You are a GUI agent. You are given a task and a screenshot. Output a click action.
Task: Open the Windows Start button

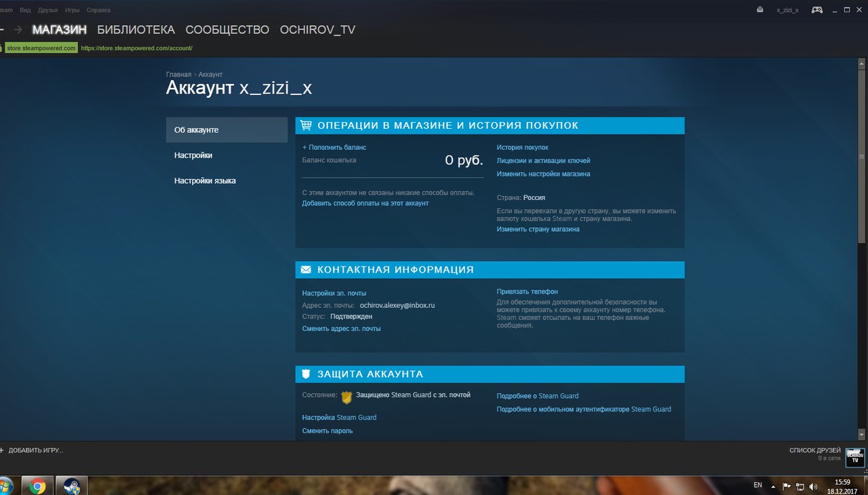[5, 486]
